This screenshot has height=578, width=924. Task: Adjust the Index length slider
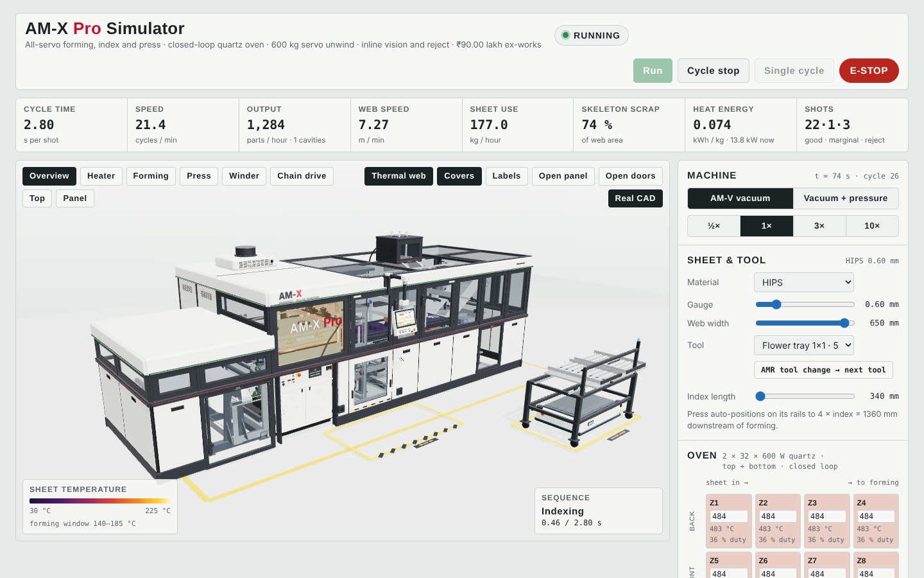point(805,396)
